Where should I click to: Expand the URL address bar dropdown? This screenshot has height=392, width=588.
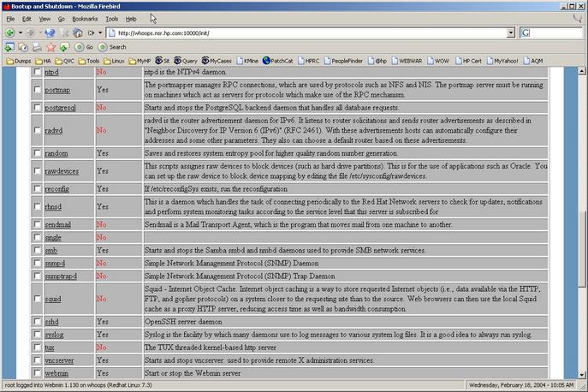click(511, 33)
